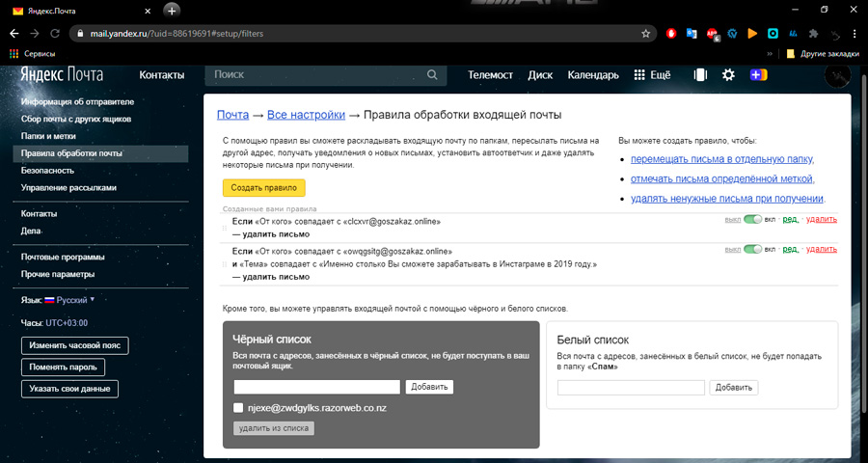Open the settings gear icon
The height and width of the screenshot is (463, 868).
click(728, 75)
